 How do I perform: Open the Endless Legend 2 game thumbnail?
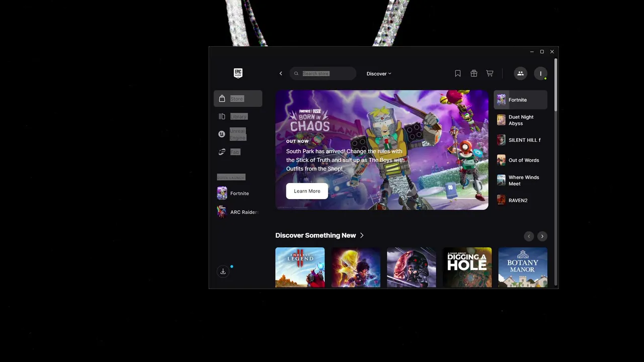point(300,267)
